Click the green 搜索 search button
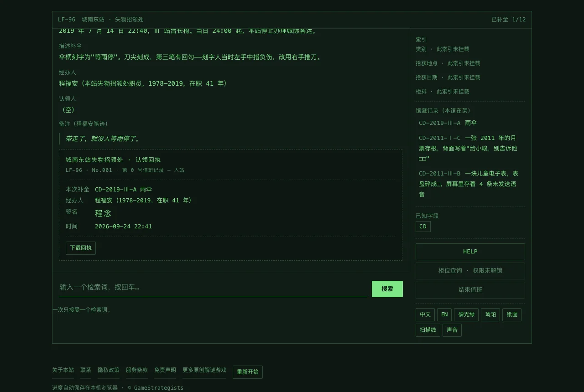 pyautogui.click(x=387, y=289)
